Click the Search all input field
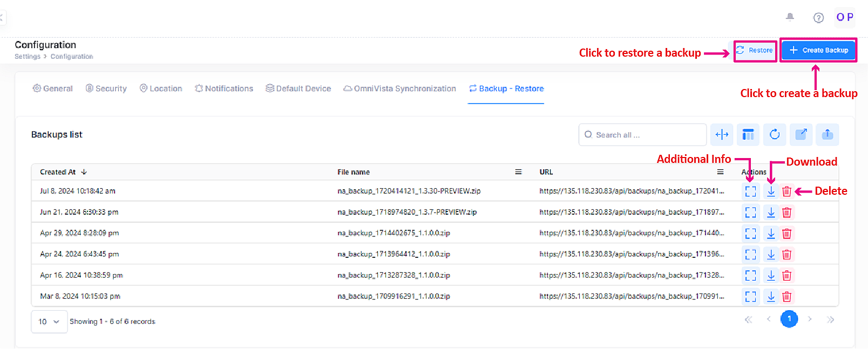The width and height of the screenshot is (868, 349). 642,135
